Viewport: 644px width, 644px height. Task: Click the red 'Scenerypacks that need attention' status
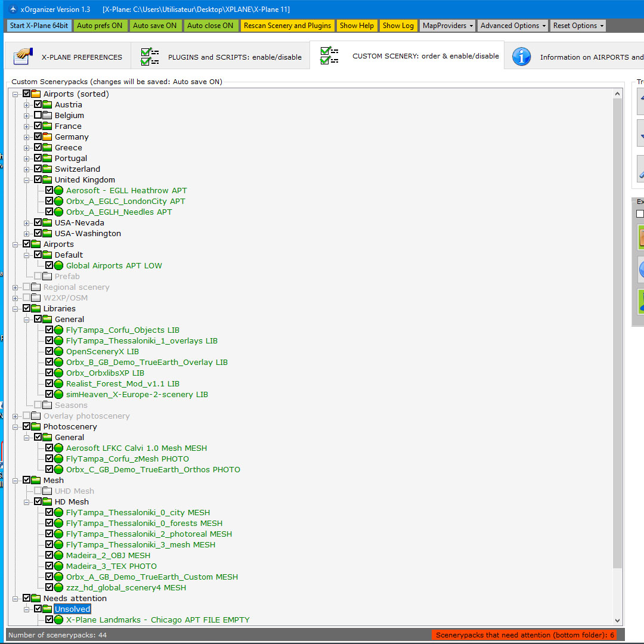(525, 635)
